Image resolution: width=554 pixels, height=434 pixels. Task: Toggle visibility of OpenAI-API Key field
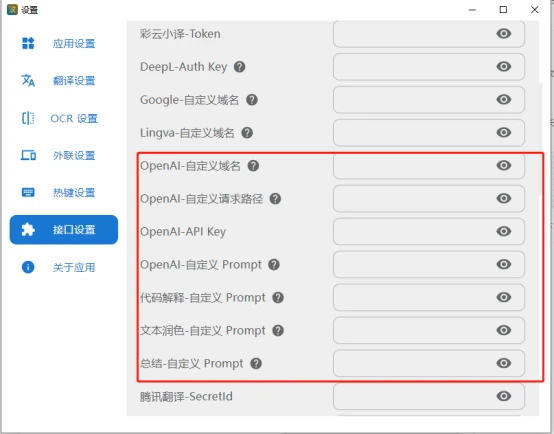pos(503,231)
